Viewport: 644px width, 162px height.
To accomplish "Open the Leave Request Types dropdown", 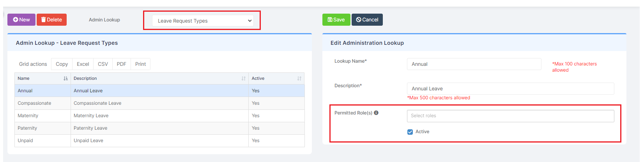I will tap(205, 21).
